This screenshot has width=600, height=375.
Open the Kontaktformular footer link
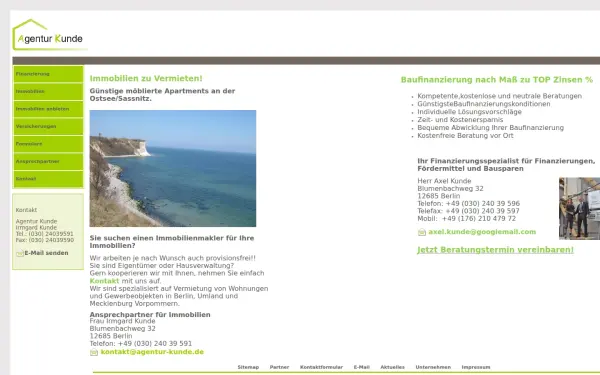tap(321, 367)
